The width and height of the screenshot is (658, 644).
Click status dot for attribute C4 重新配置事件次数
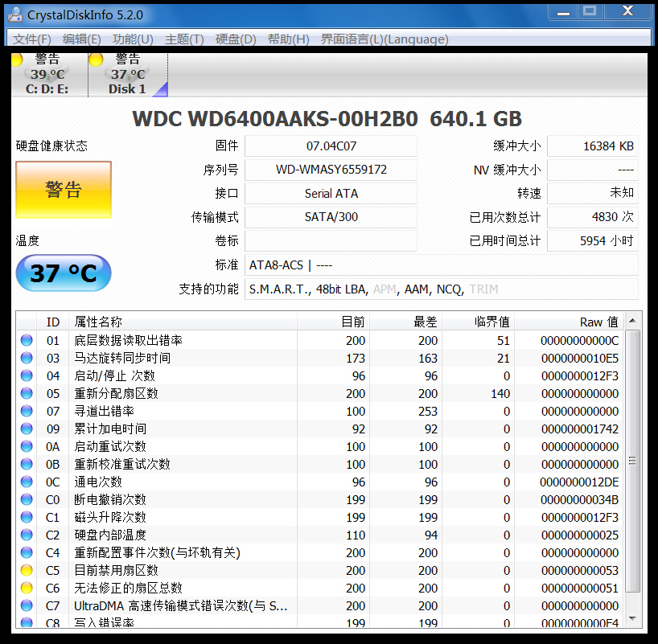pyautogui.click(x=27, y=552)
